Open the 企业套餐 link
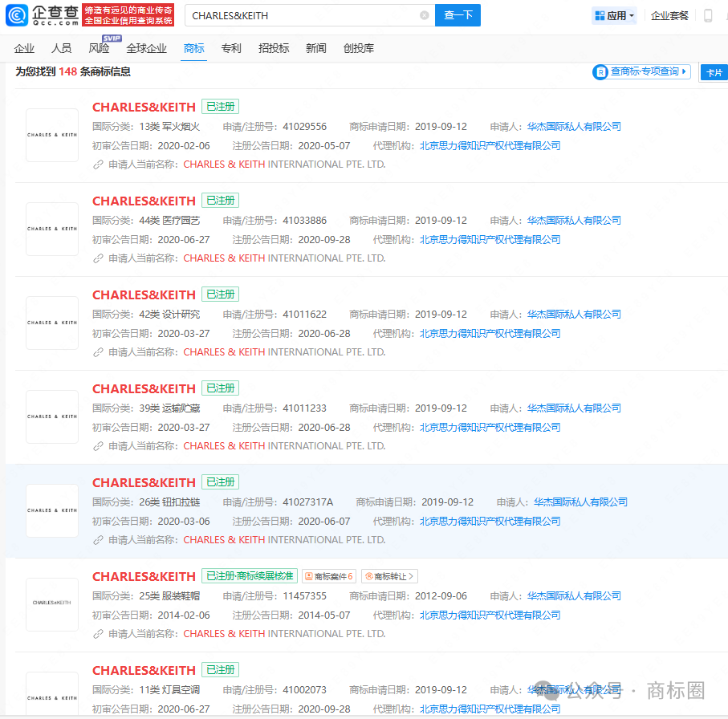 tap(669, 15)
